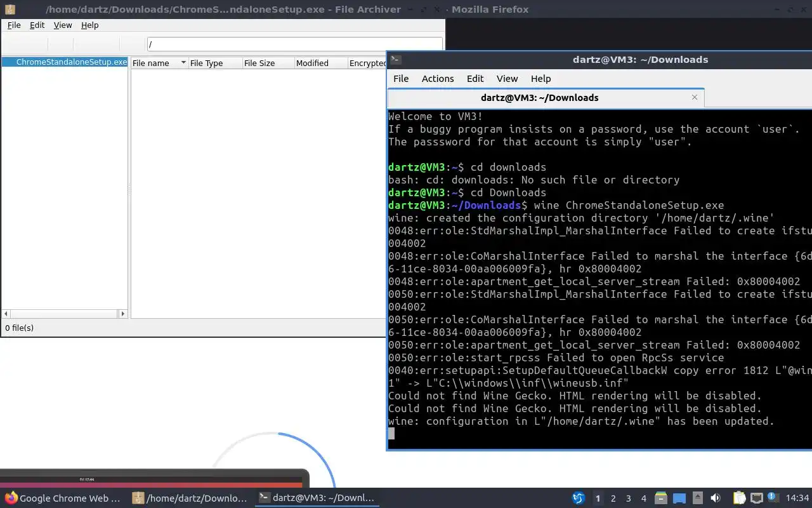Click the terminal icon of the dartz@VM3 taskbar entry

265,498
